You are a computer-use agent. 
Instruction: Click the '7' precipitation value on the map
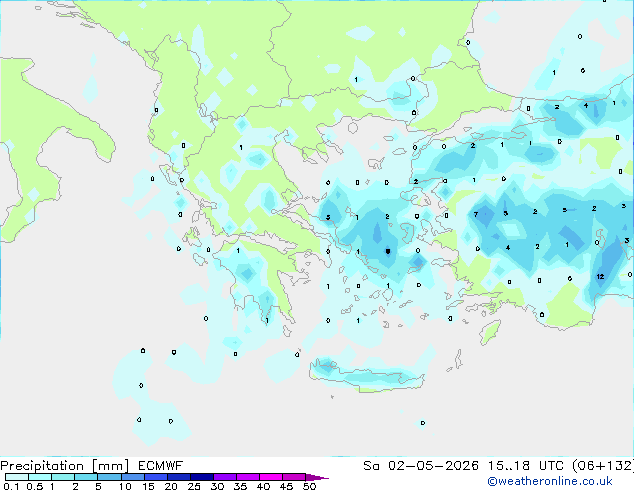click(x=476, y=214)
